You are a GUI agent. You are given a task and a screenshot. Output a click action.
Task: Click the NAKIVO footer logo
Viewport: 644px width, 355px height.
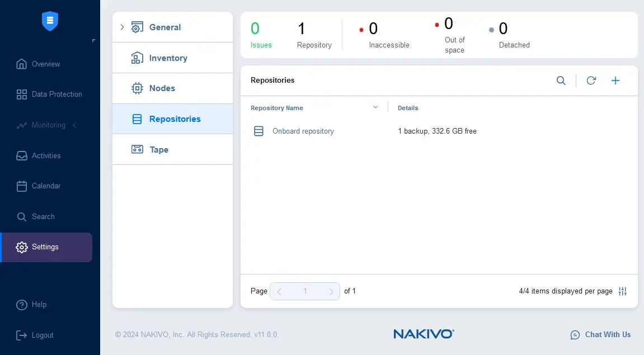pyautogui.click(x=424, y=334)
